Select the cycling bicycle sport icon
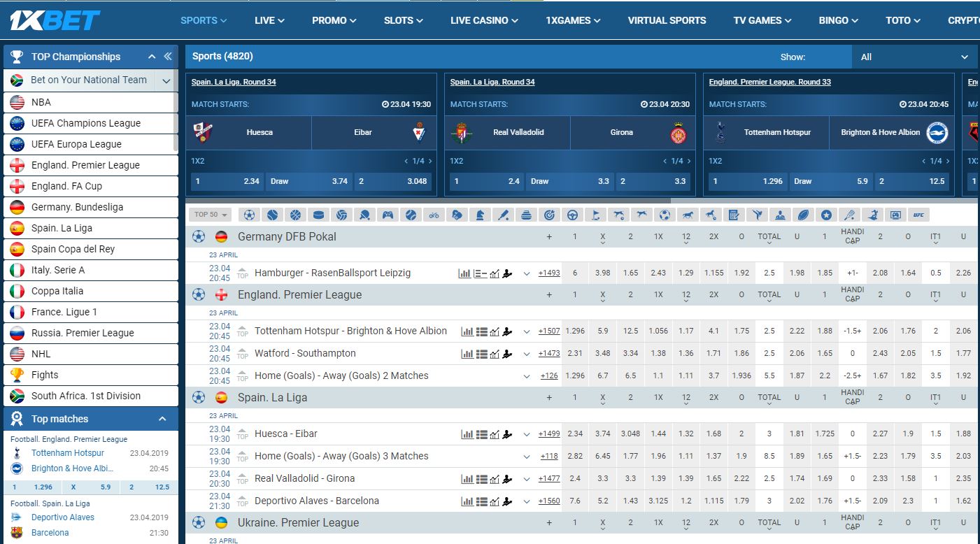980x544 pixels. 434,215
